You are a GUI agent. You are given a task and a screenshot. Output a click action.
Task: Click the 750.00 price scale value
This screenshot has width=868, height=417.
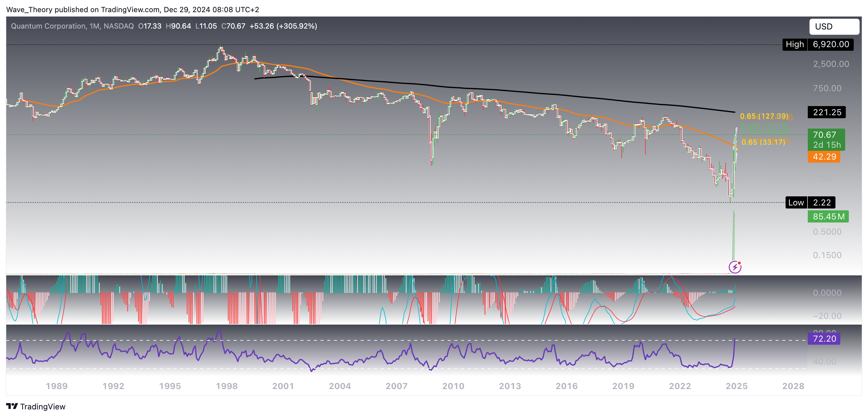pyautogui.click(x=827, y=88)
